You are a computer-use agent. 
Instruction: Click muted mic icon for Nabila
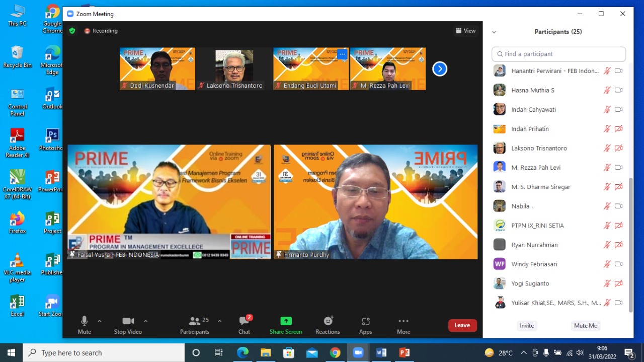click(607, 206)
